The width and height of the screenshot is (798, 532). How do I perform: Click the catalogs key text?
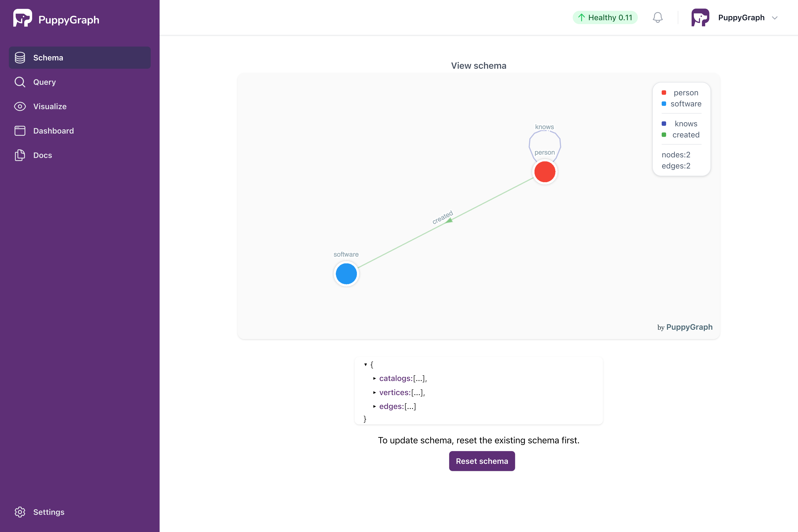(x=396, y=378)
